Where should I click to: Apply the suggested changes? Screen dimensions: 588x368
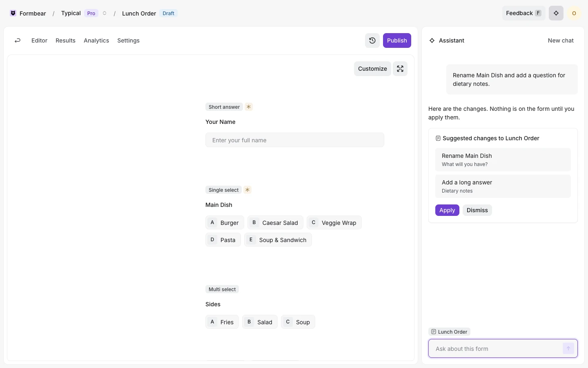[x=447, y=210]
